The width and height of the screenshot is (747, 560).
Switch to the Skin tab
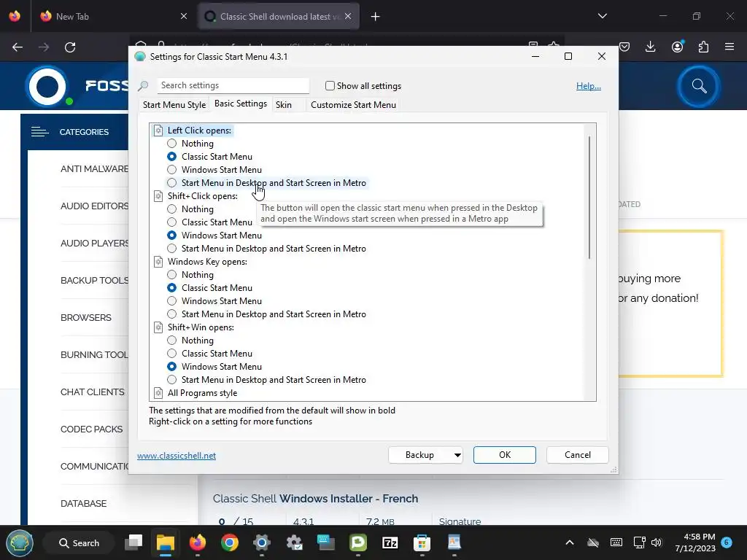284,105
